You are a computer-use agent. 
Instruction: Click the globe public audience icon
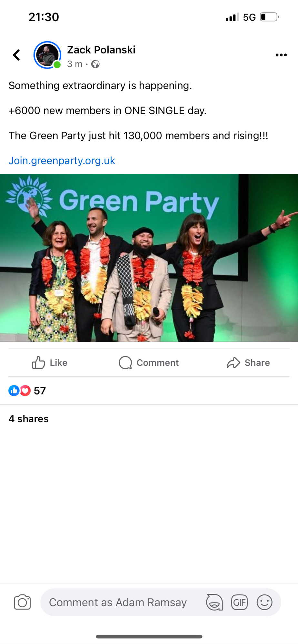(95, 64)
